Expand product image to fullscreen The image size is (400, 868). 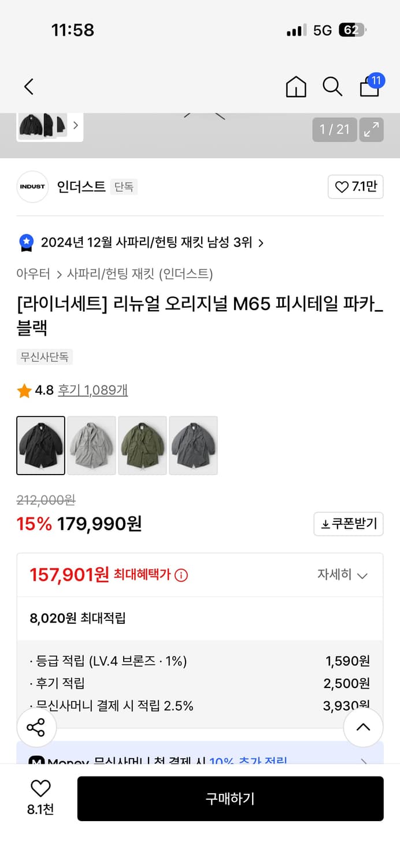click(x=372, y=130)
